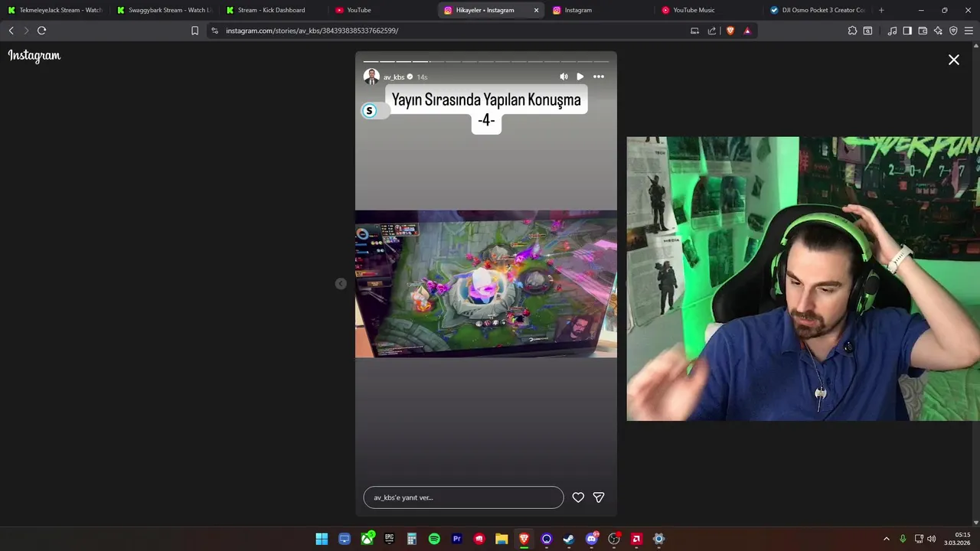
Task: Click the story progress bar segments
Action: pos(486,61)
